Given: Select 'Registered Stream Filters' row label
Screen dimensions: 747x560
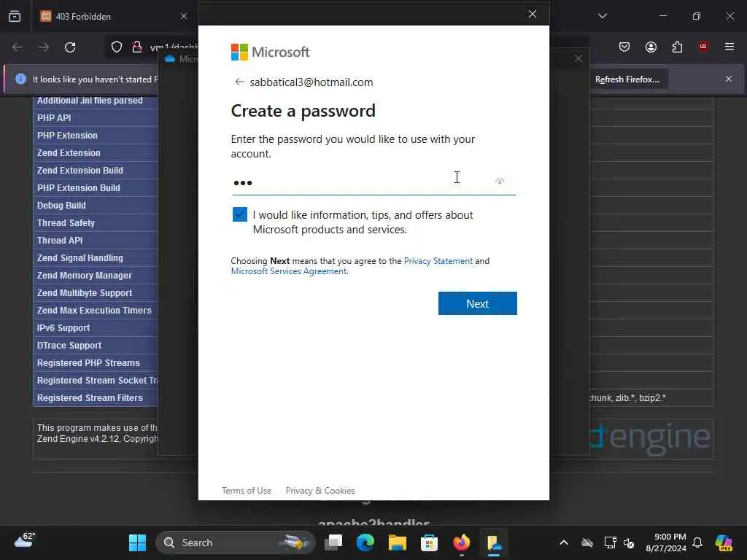Looking at the screenshot, I should (x=90, y=397).
